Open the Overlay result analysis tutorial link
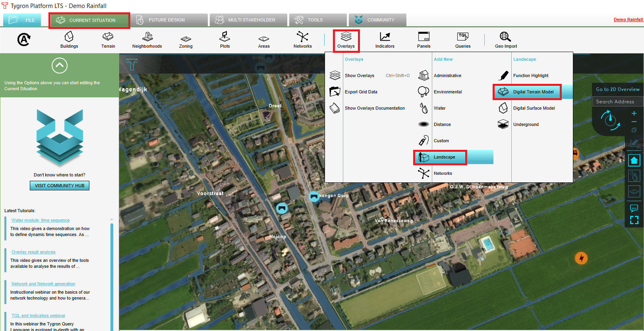Image resolution: width=644 pixels, height=331 pixels. pyautogui.click(x=33, y=252)
